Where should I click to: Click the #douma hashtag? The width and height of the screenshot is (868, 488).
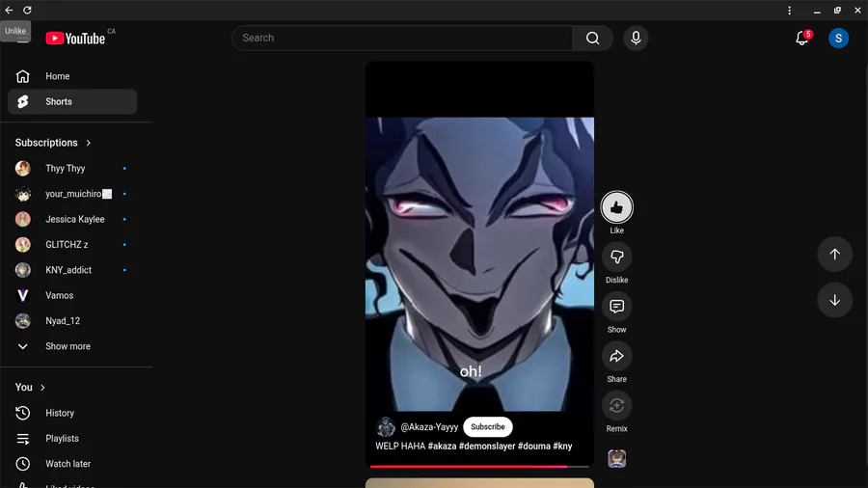tap(533, 446)
